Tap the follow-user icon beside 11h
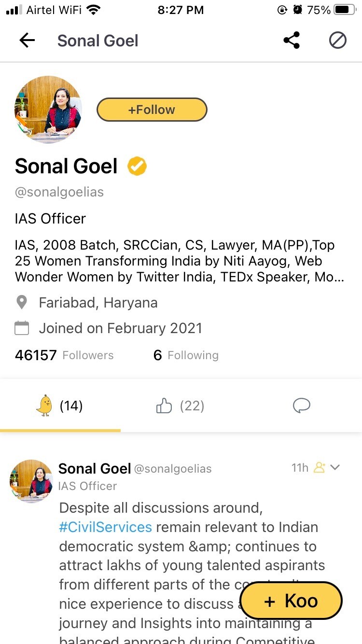 [x=319, y=467]
